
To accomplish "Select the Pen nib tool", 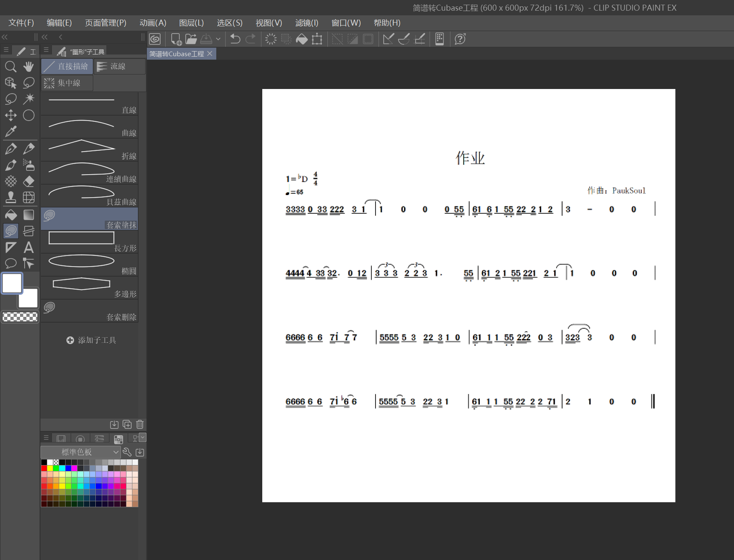I will point(11,149).
